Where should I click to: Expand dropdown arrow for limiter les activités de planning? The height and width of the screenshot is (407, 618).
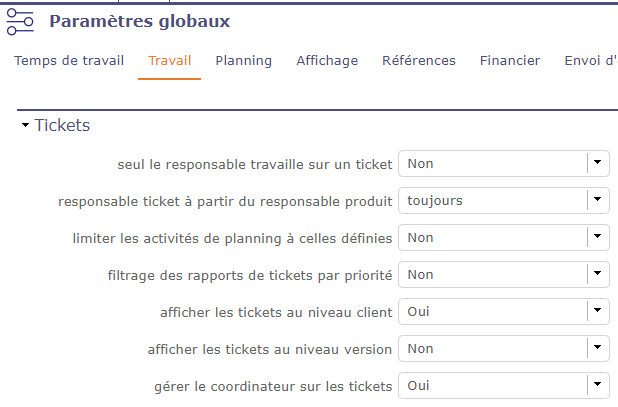[597, 237]
